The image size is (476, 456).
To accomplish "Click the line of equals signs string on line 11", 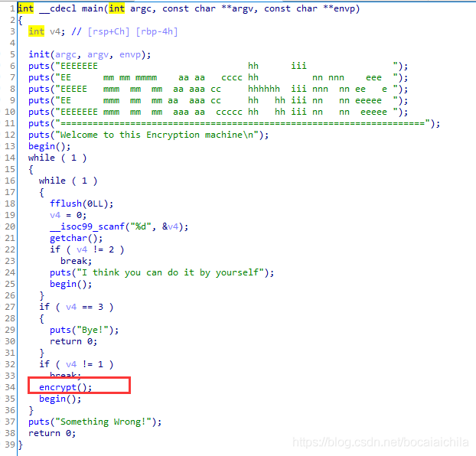I will coord(243,123).
